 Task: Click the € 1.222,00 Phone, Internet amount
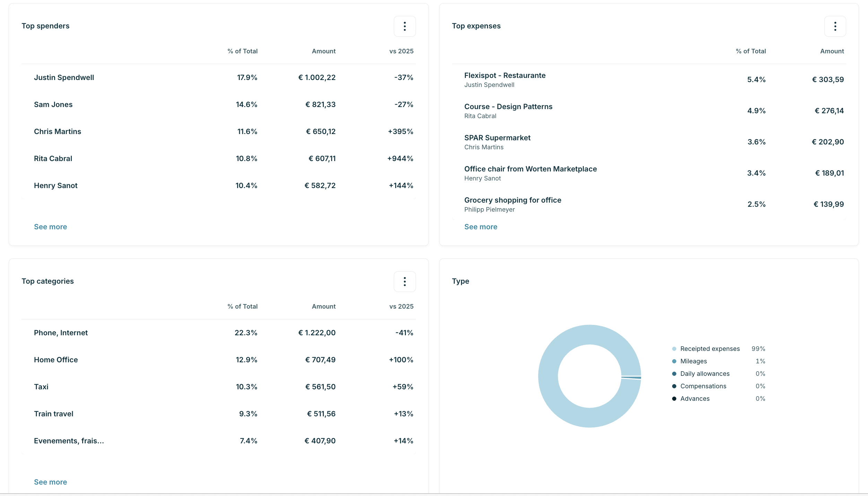[317, 333]
